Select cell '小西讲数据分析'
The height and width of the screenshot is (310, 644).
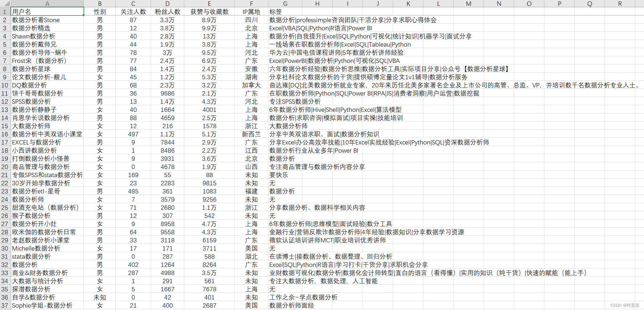[47, 151]
